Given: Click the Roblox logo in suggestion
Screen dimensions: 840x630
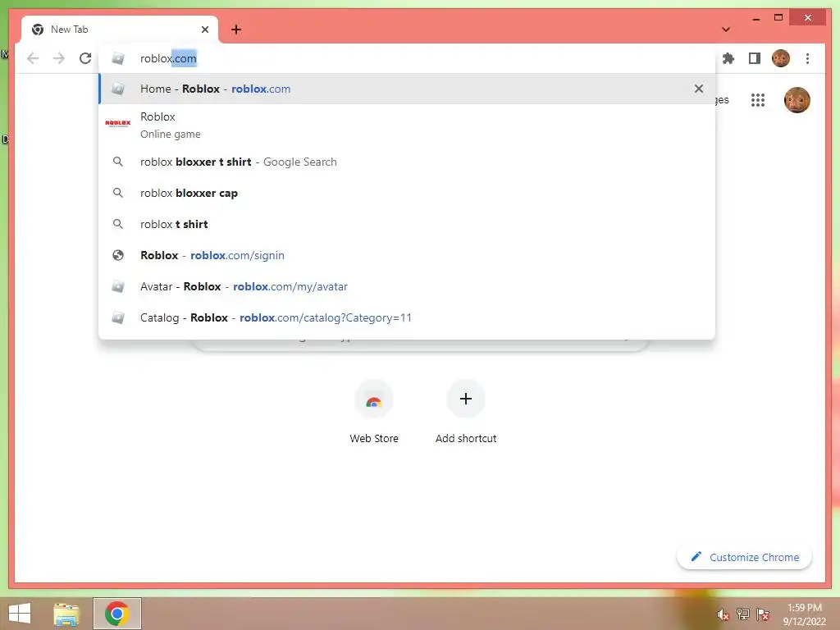Looking at the screenshot, I should click(x=118, y=123).
